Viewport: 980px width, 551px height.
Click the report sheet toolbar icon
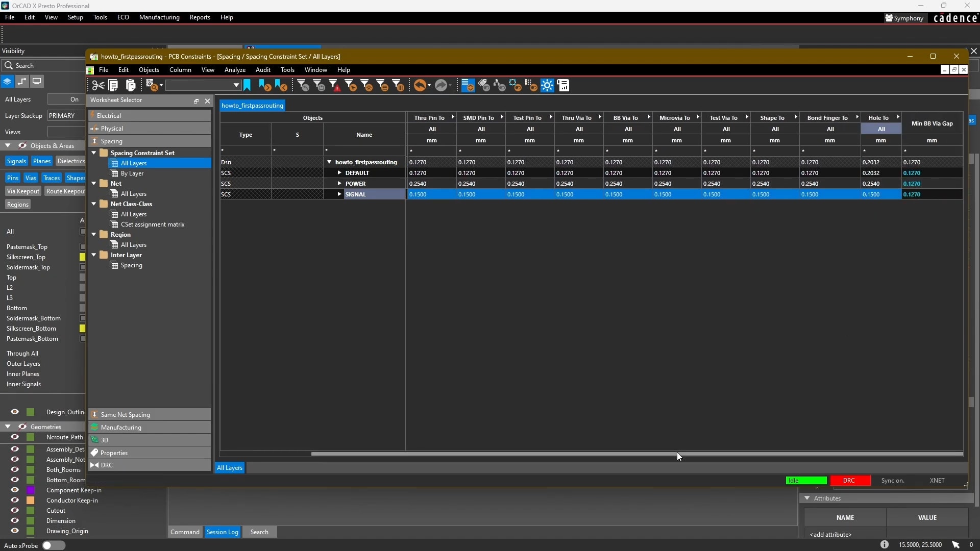coord(563,85)
